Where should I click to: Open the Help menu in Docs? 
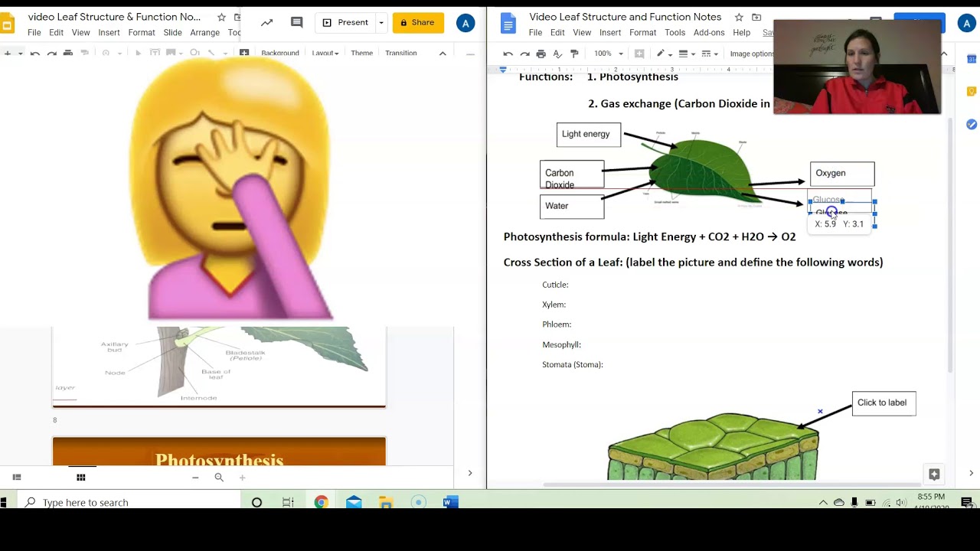click(741, 33)
